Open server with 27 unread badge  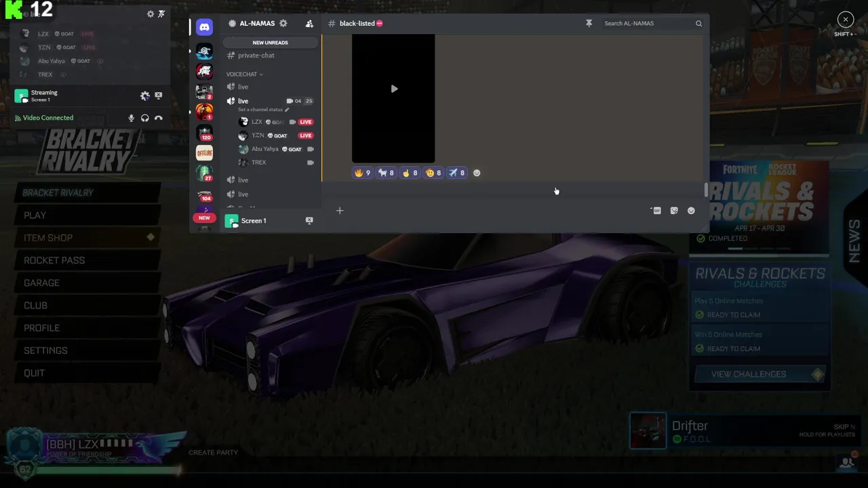pos(204,174)
